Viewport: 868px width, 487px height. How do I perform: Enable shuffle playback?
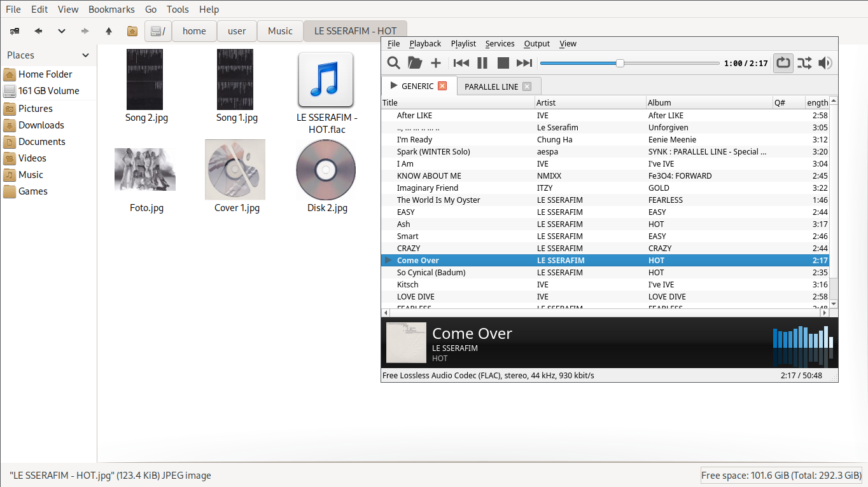point(804,63)
